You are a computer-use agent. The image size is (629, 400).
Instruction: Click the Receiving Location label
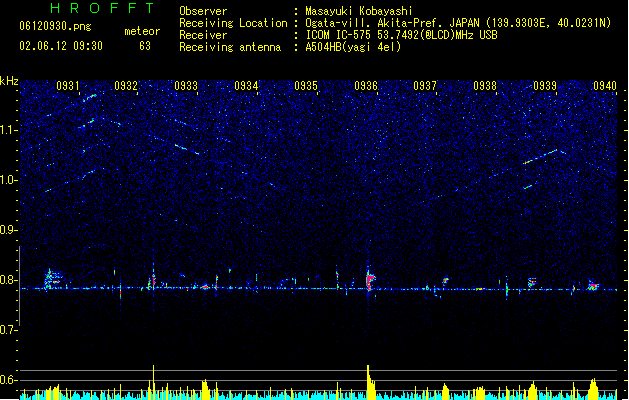[233, 23]
